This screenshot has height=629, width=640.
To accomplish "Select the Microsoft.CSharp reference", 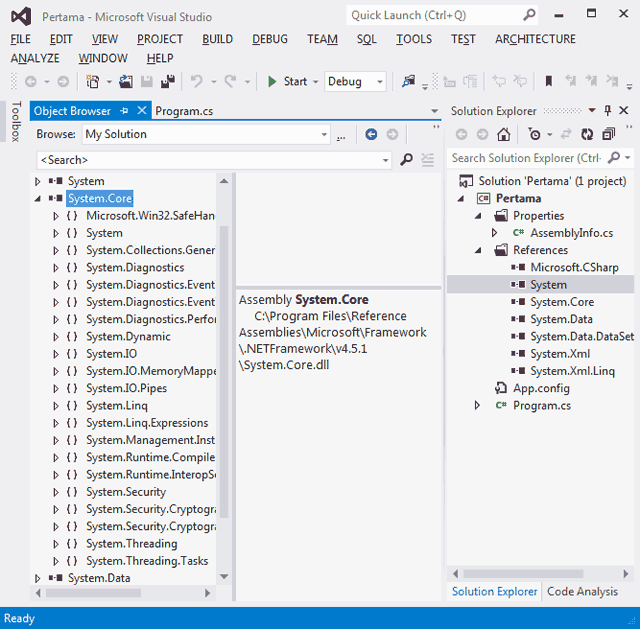I will pyautogui.click(x=574, y=268).
